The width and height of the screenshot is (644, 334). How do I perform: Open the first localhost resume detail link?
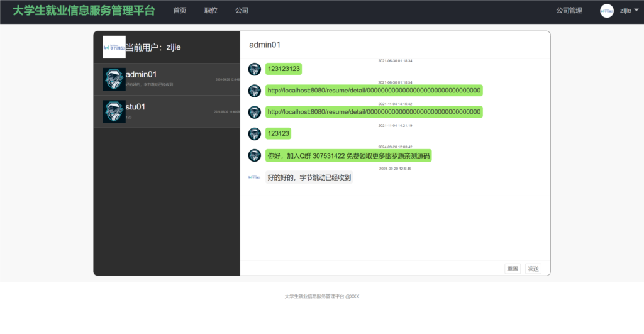tap(374, 91)
